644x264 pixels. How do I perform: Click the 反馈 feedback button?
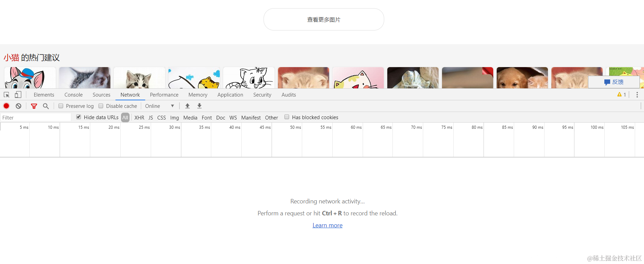[614, 82]
